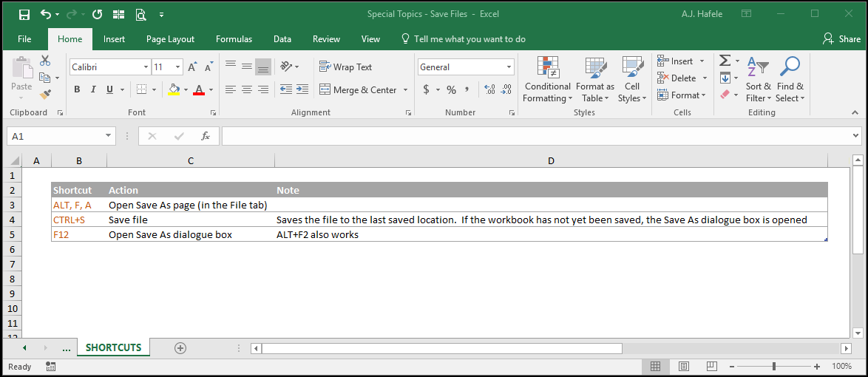Select column D header
This screenshot has width=868, height=377.
coord(551,161)
